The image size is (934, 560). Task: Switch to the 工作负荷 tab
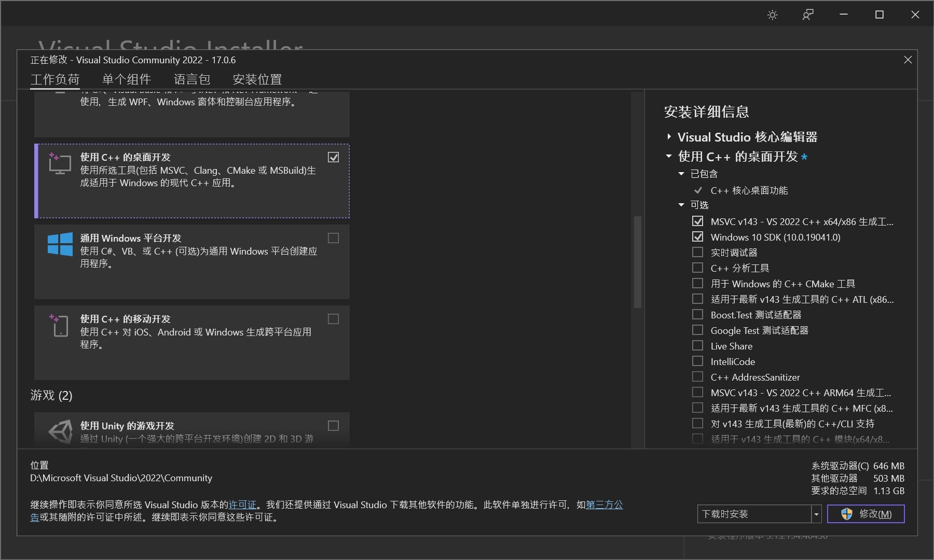click(54, 79)
